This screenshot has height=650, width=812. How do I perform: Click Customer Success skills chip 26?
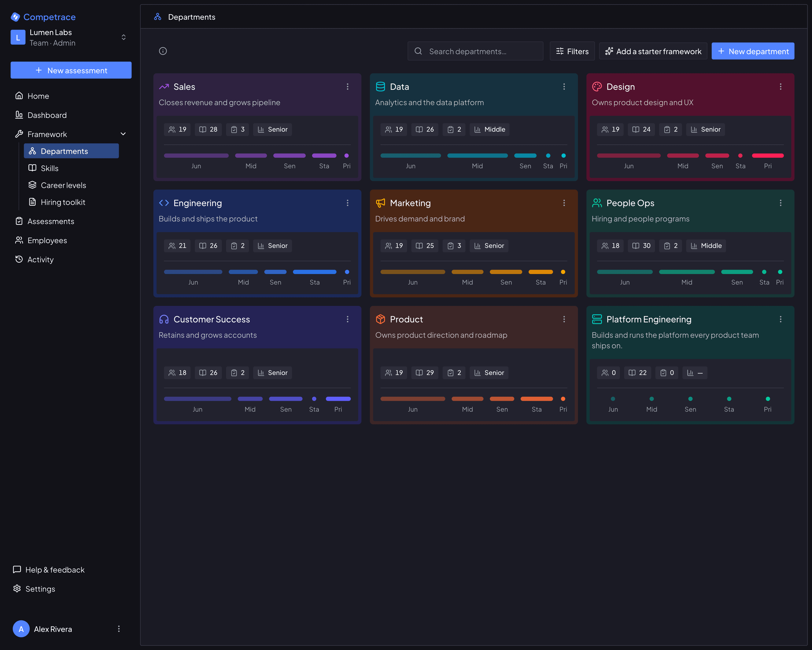208,373
